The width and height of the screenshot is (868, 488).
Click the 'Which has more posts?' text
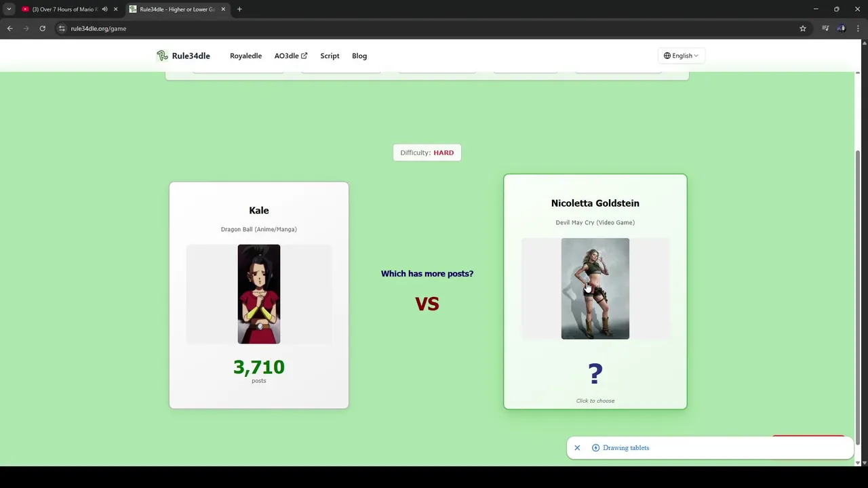(427, 274)
